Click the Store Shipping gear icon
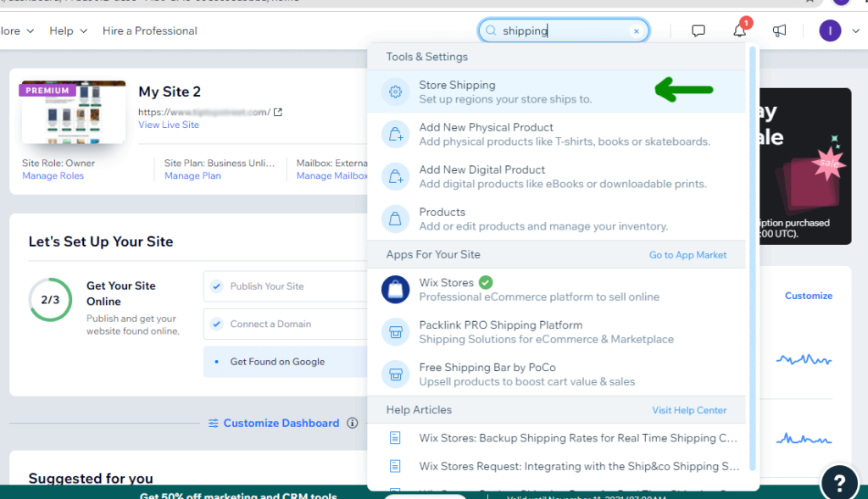This screenshot has width=868, height=499. click(395, 91)
